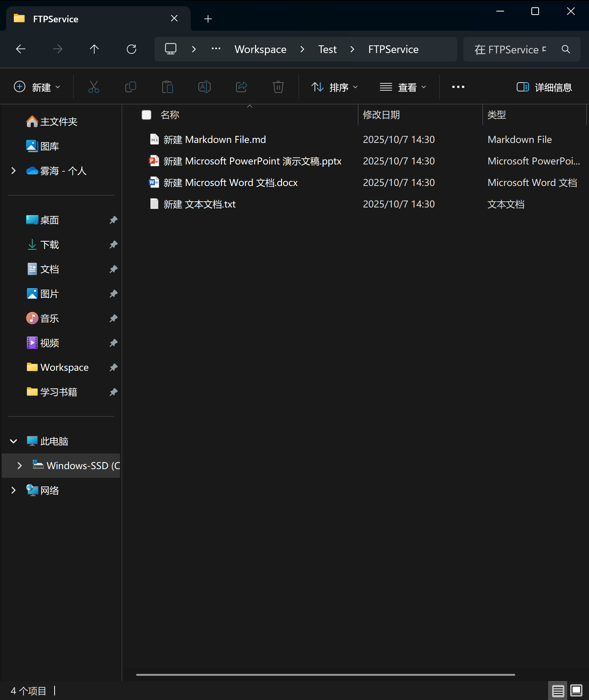Click the Copy icon in toolbar

(131, 87)
